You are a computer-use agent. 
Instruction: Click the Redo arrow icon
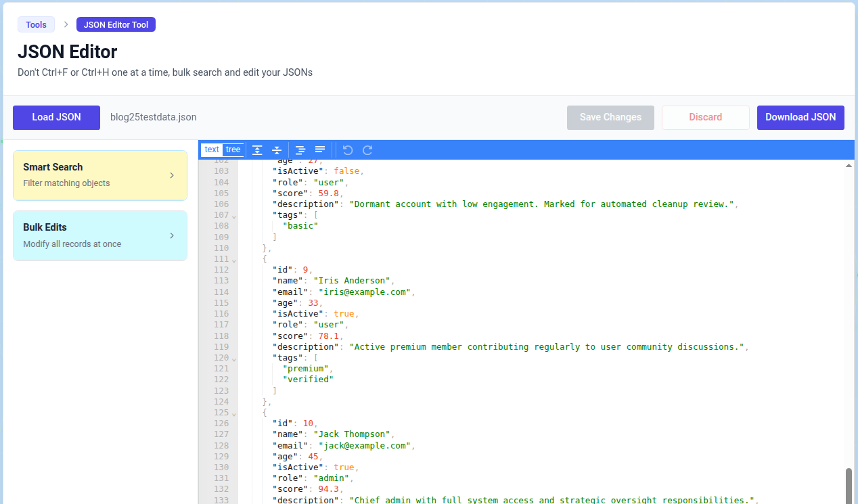click(367, 150)
